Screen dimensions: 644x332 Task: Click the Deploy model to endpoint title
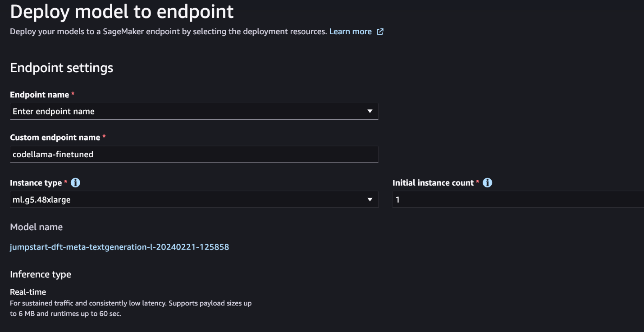click(122, 12)
